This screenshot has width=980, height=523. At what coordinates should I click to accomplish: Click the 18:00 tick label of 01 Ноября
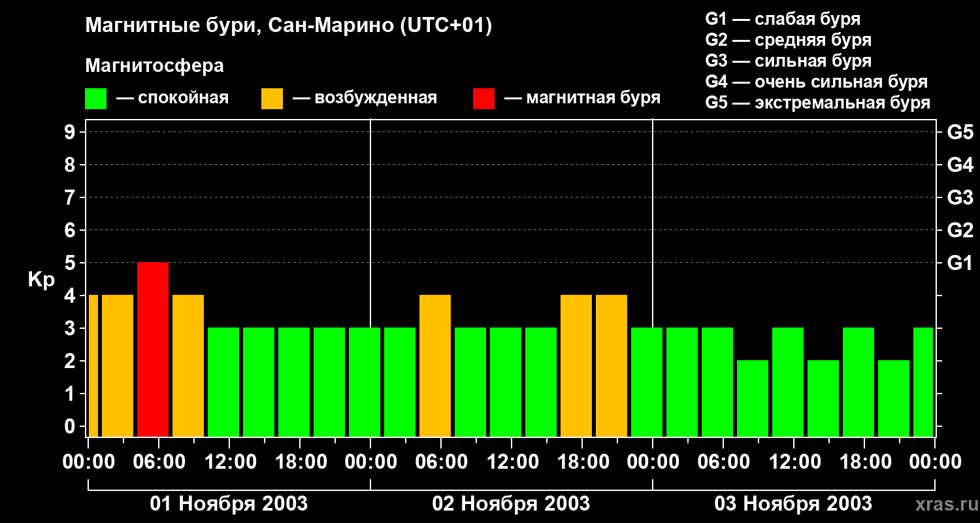[x=300, y=462]
